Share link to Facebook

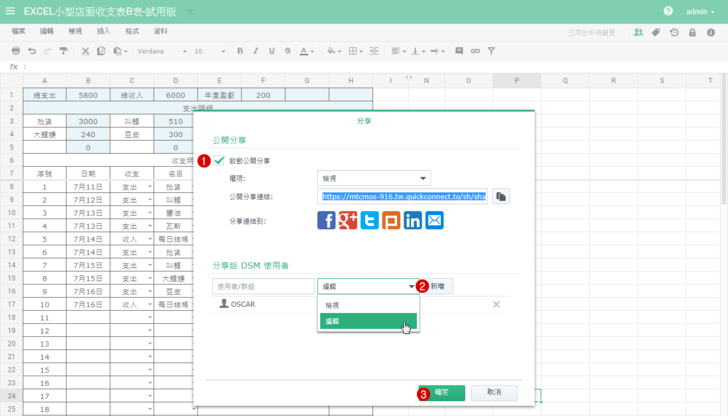tap(326, 221)
